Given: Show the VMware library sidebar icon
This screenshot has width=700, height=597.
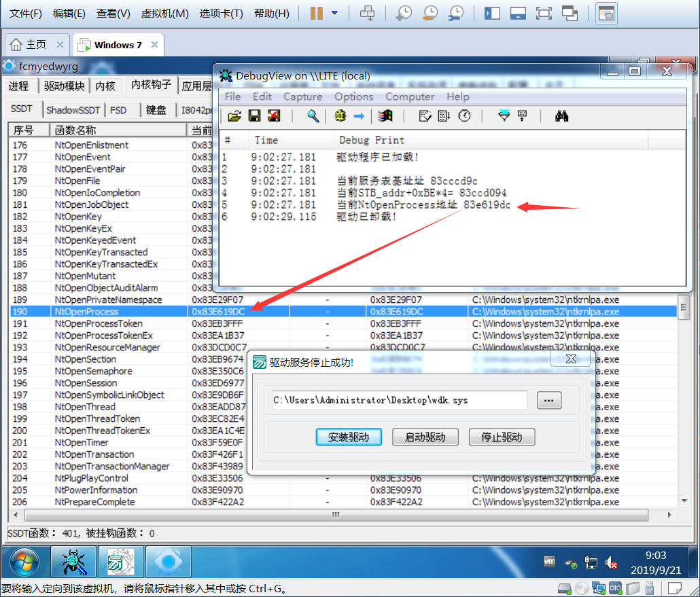Looking at the screenshot, I should click(x=492, y=14).
